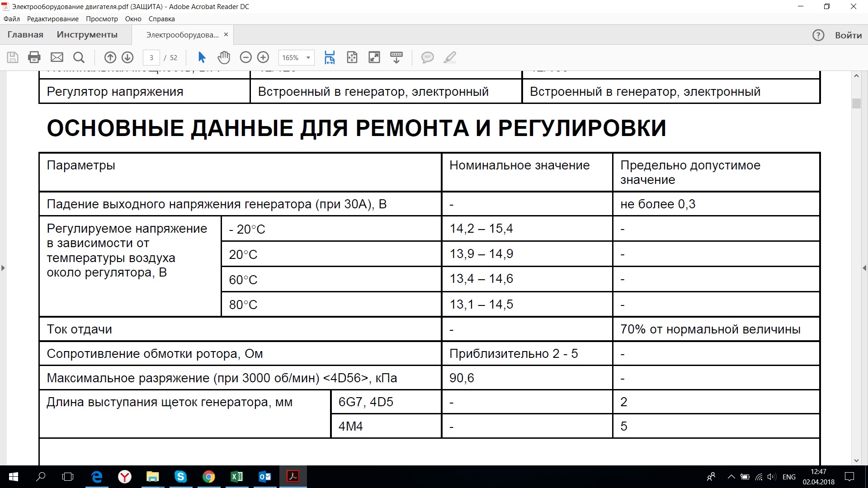Screen dimensions: 868x488
Task: Toggle fit-to-width scrolling mode
Action: coord(330,57)
